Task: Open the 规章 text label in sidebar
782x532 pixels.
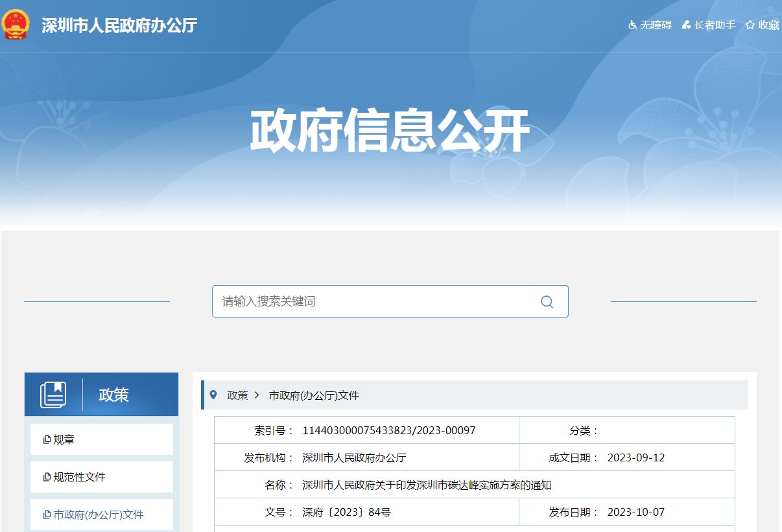Action: [64, 440]
